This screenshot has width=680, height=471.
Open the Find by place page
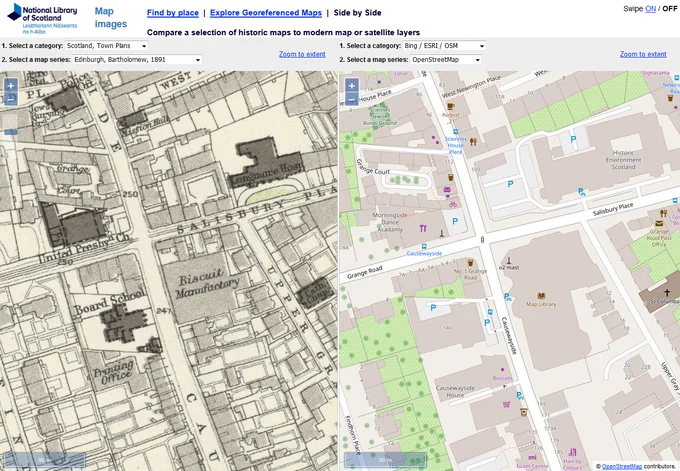[173, 13]
